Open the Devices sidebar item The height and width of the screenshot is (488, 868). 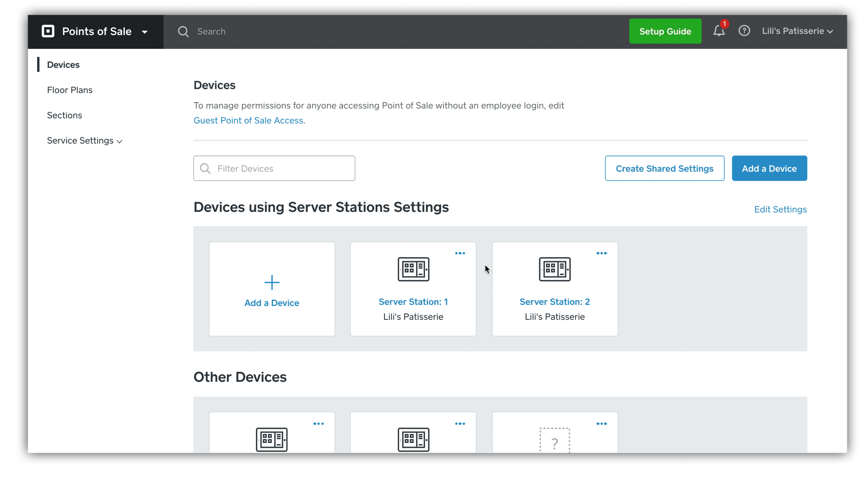[63, 65]
